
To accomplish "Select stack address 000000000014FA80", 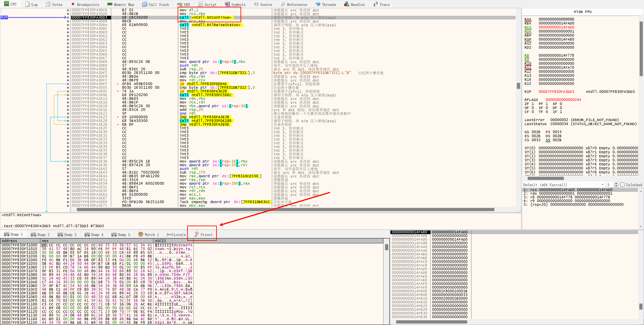I will pyautogui.click(x=409, y=232).
